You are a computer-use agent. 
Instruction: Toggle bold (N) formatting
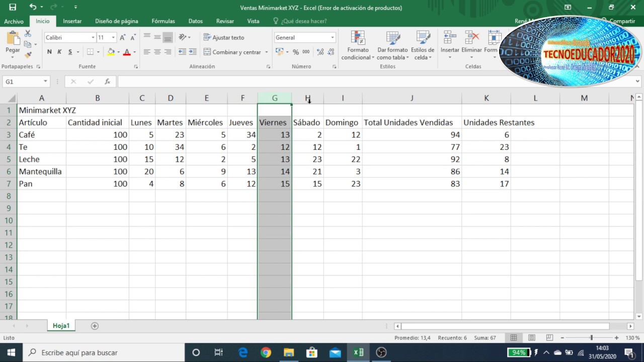(x=49, y=52)
